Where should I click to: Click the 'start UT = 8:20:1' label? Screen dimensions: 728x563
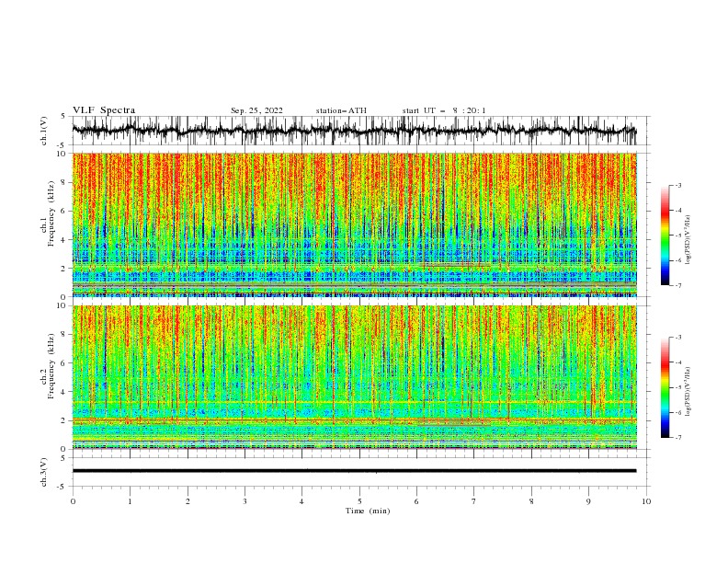444,110
